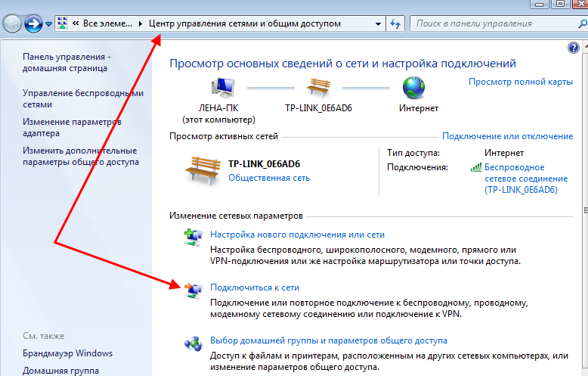Click 'Общественная сеть' network type link
This screenshot has height=376, width=588.
click(x=269, y=178)
